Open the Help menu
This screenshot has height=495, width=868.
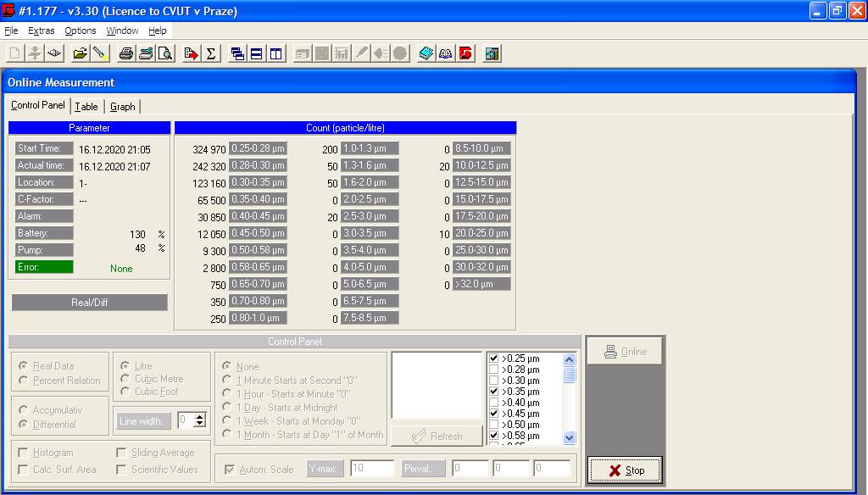point(157,31)
